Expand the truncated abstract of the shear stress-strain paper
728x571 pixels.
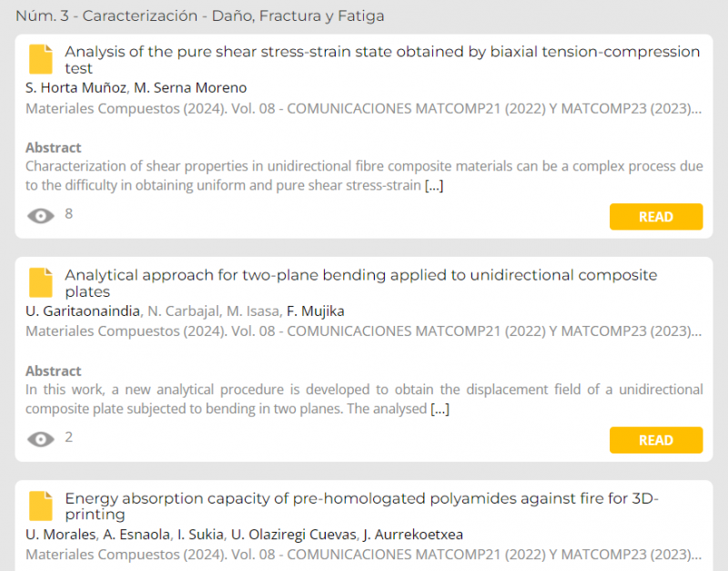tap(434, 186)
